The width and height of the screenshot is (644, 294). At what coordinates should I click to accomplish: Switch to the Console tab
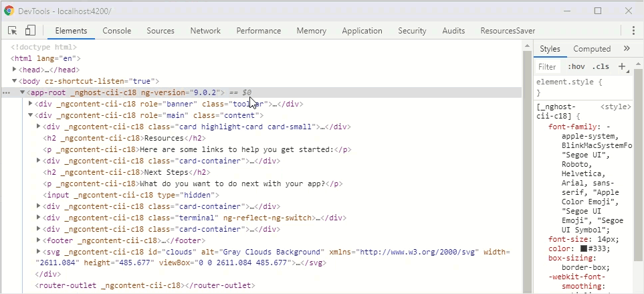pos(116,31)
